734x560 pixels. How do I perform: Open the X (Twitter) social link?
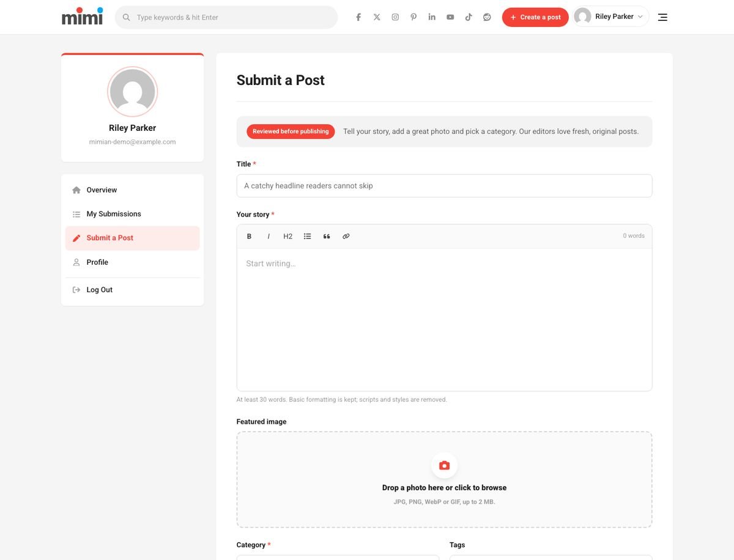(x=377, y=17)
